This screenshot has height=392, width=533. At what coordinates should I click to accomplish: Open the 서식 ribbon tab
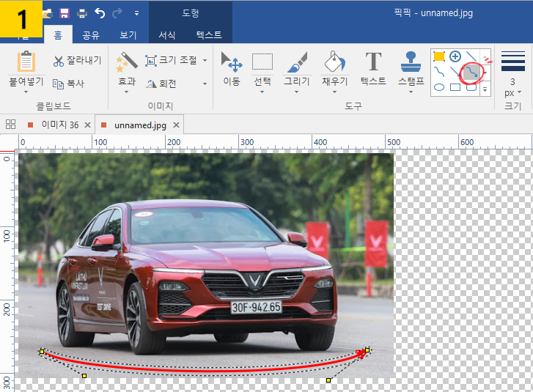[x=167, y=35]
